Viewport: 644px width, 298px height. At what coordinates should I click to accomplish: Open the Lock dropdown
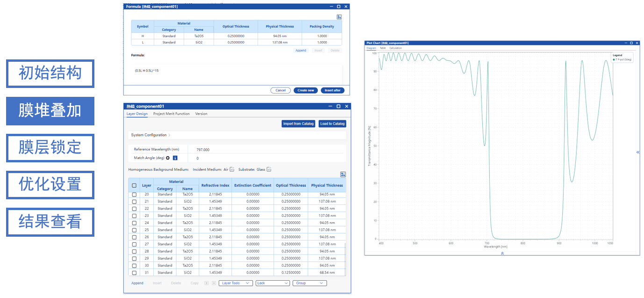[272, 283]
